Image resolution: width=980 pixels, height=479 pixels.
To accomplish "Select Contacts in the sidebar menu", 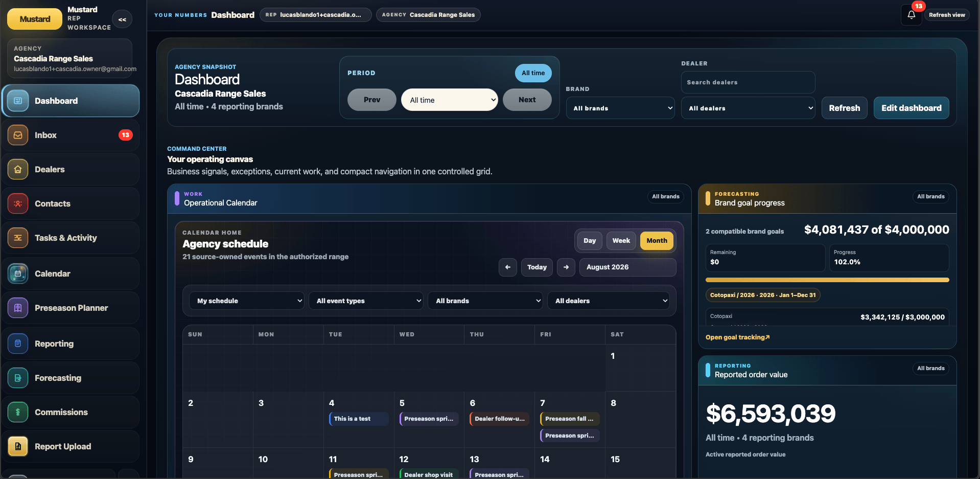I will tap(71, 203).
